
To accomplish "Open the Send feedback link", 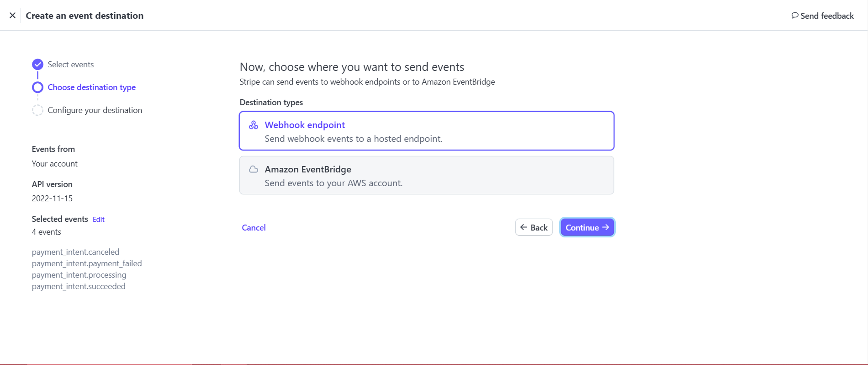I will 822,16.
